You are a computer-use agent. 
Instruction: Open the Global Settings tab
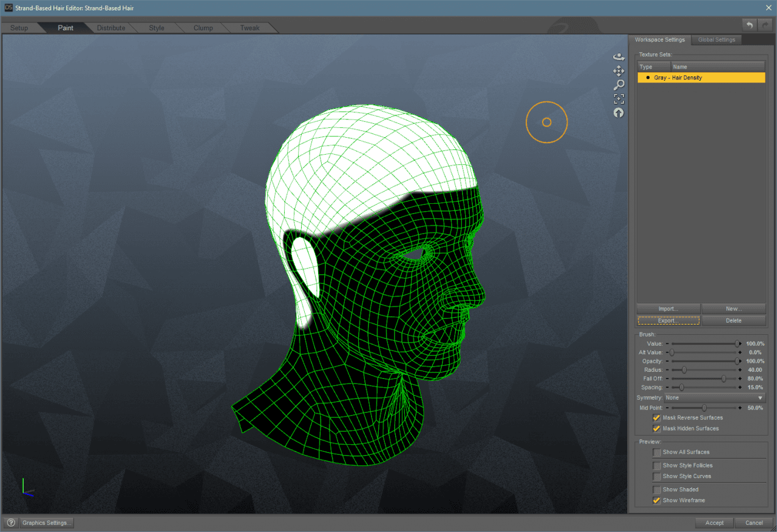(x=716, y=39)
